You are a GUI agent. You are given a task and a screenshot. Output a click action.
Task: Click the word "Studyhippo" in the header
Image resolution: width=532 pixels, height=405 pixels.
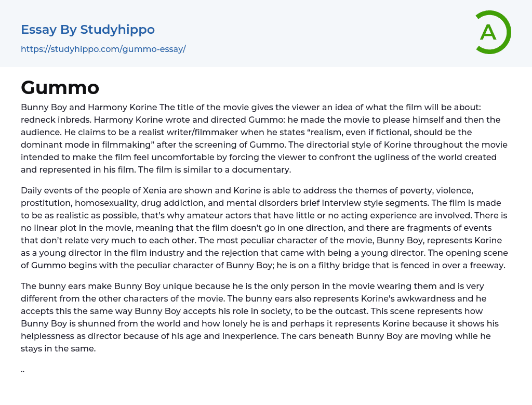pos(117,30)
